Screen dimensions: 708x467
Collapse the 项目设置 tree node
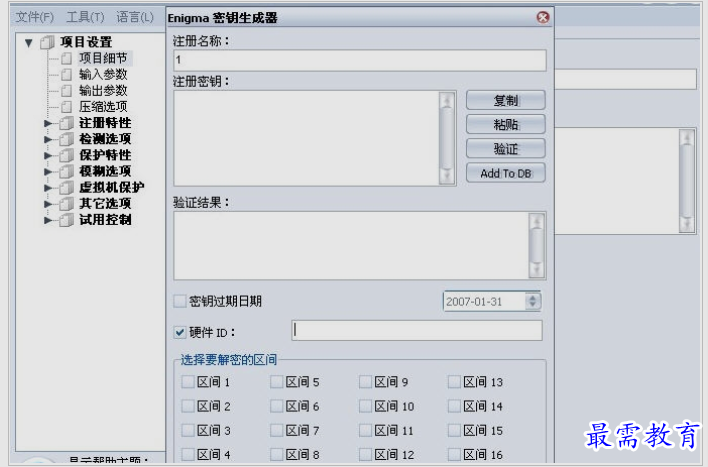pos(29,42)
